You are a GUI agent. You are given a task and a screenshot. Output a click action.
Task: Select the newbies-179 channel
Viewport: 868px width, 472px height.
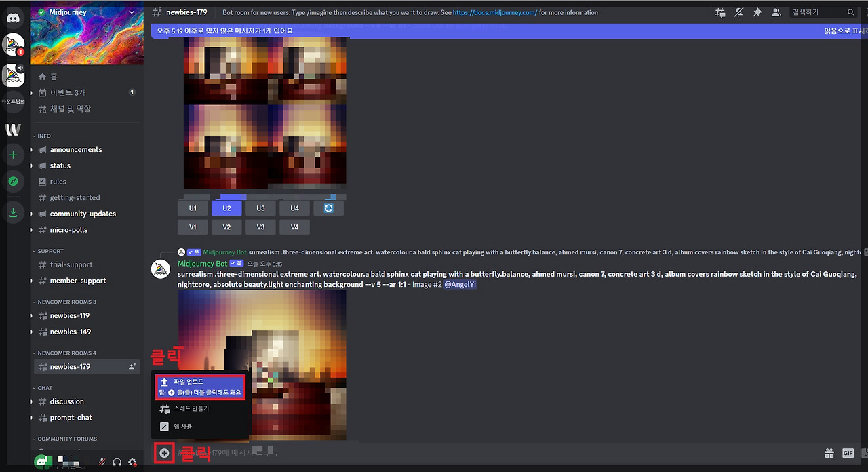click(x=87, y=366)
